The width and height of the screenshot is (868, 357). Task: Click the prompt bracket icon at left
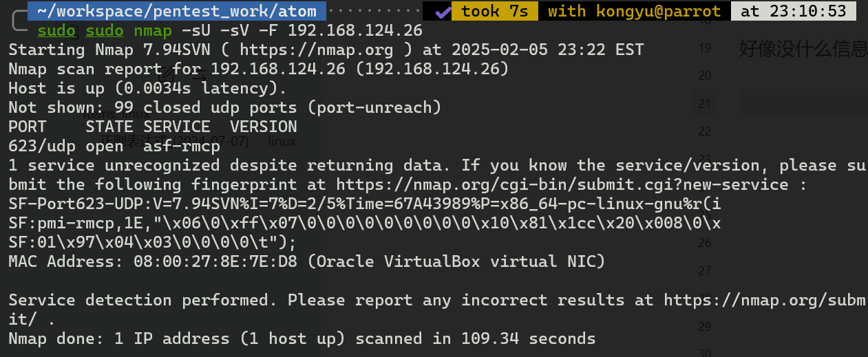tap(18, 21)
